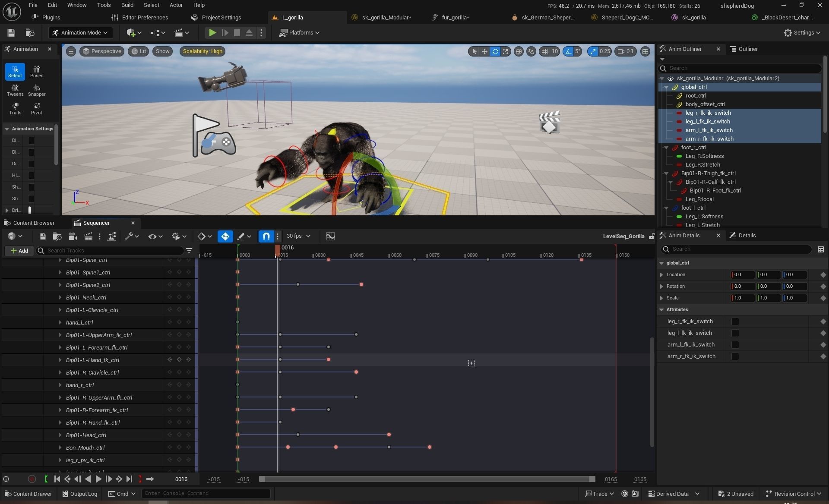Open the Animation Mode dropdown
This screenshot has width=829, height=504.
coord(80,33)
